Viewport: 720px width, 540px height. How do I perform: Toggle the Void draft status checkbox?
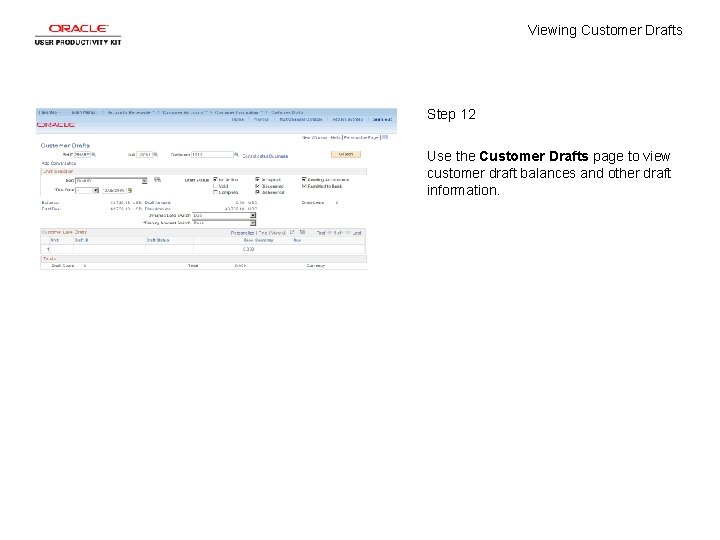pos(215,186)
